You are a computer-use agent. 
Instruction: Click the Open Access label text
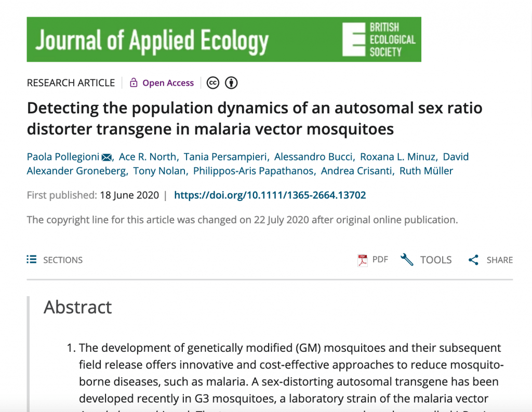tap(168, 83)
